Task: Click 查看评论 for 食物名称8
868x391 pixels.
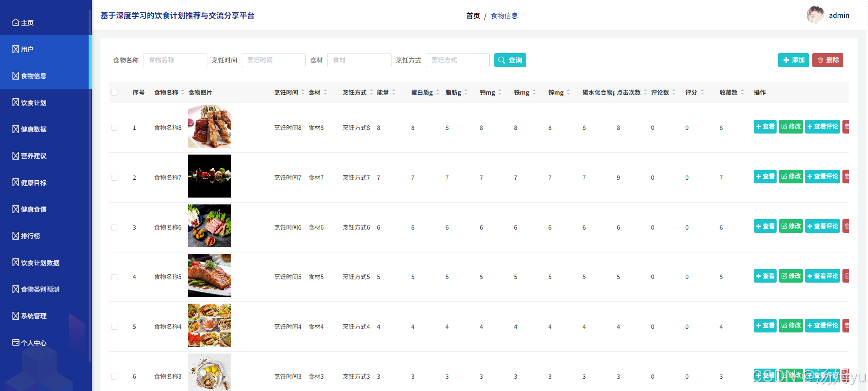Action: (822, 127)
